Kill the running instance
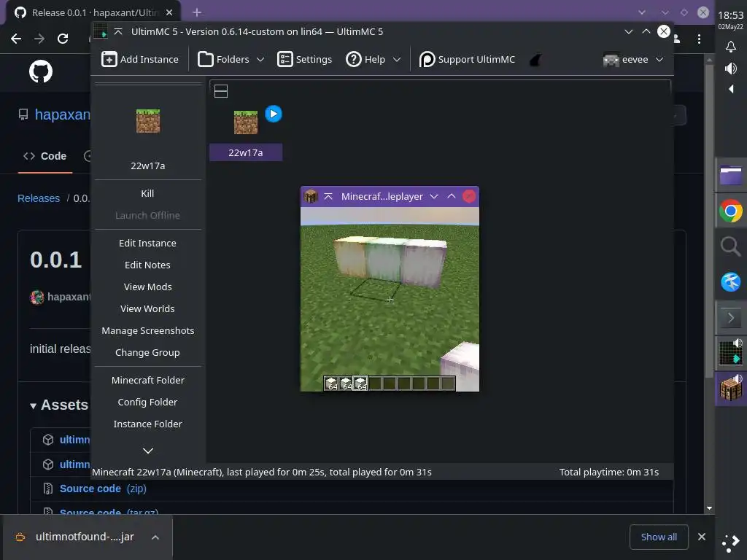The height and width of the screenshot is (560, 747). tap(147, 193)
